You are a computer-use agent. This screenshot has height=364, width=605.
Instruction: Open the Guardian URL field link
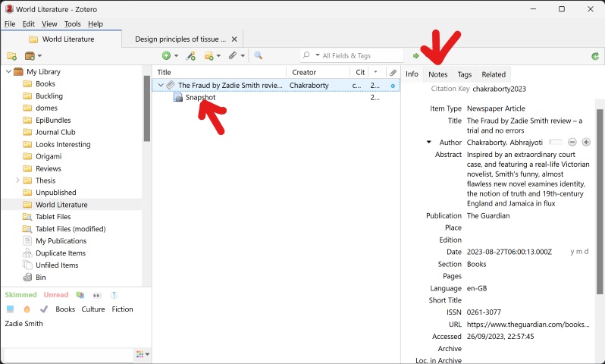click(528, 325)
